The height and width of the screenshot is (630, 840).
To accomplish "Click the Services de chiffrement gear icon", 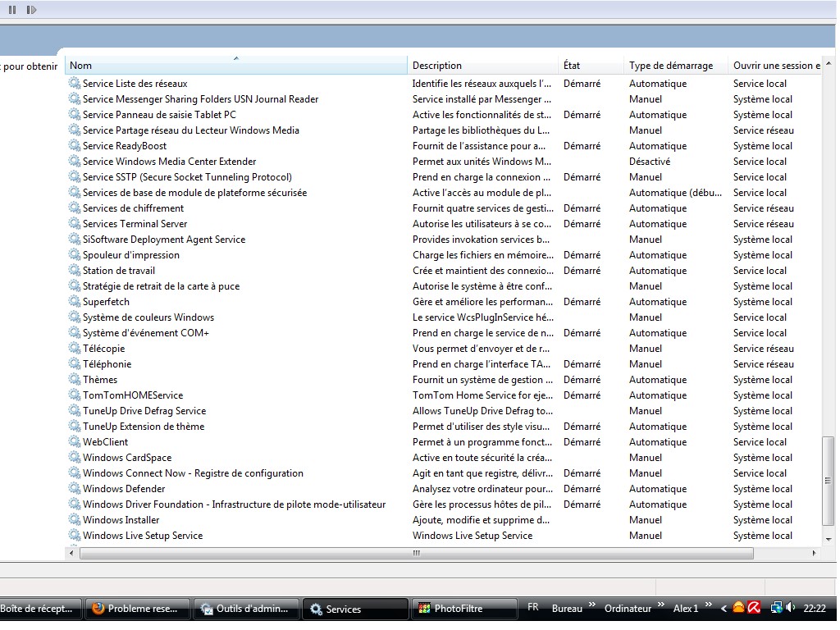I will (74, 208).
